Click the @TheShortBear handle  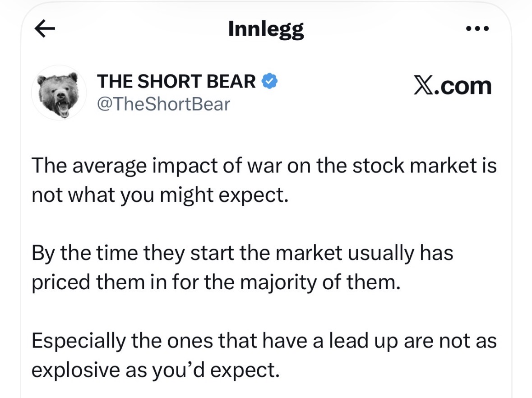(163, 104)
